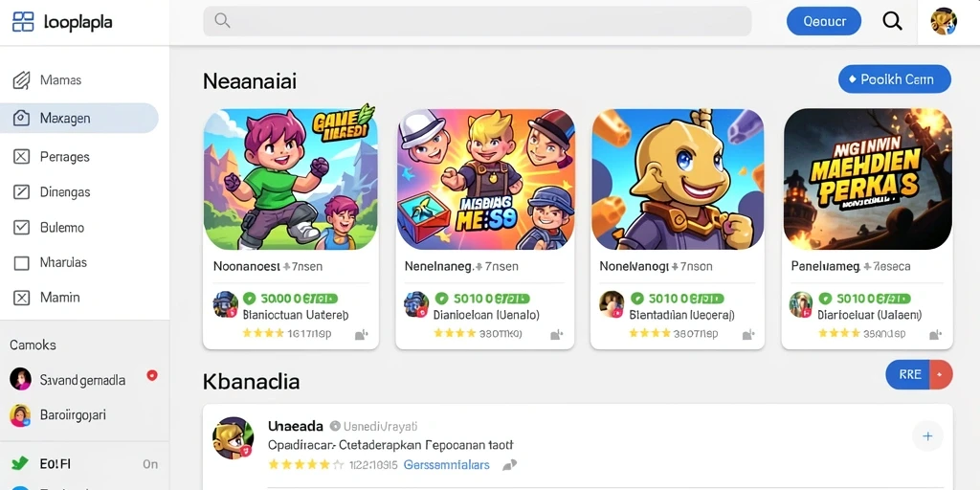The width and height of the screenshot is (980, 490).
Task: Click the share icon under the Panelnameg card
Action: (936, 335)
